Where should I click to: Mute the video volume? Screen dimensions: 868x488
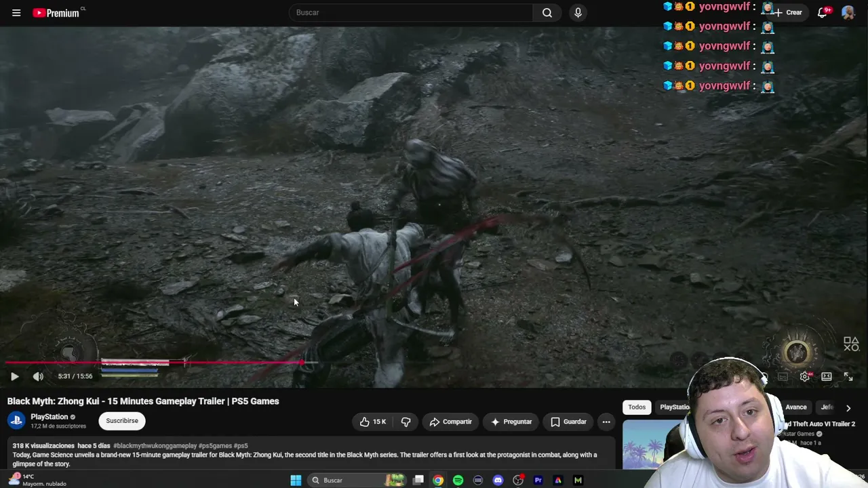(x=38, y=376)
